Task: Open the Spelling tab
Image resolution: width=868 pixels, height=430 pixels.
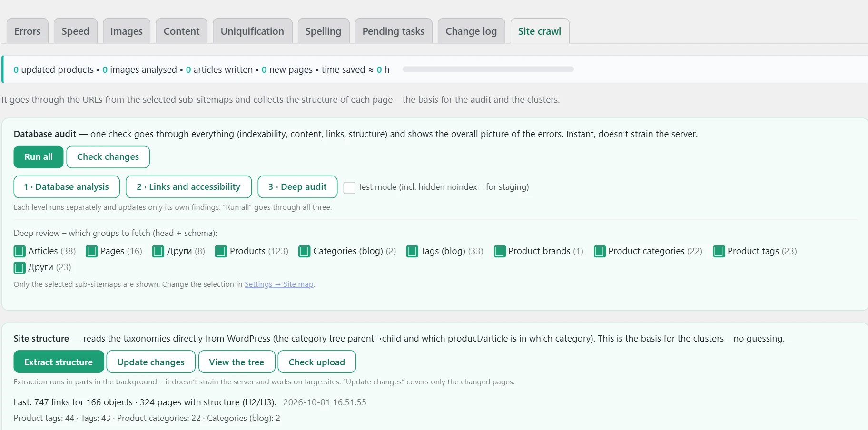Action: (323, 31)
